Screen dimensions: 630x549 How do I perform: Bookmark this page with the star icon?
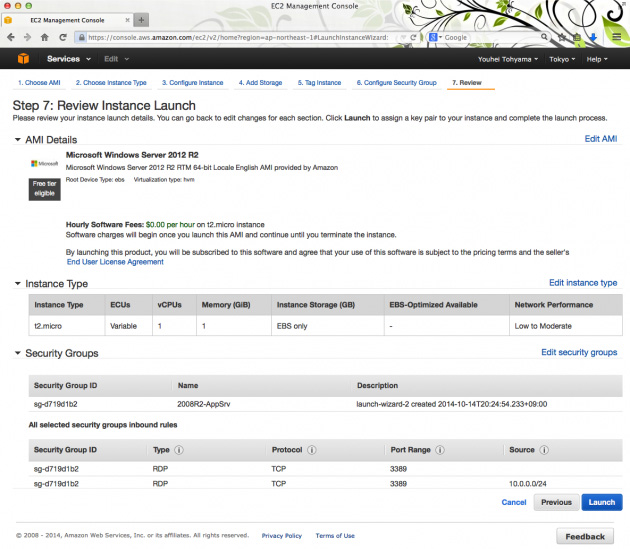click(x=562, y=37)
